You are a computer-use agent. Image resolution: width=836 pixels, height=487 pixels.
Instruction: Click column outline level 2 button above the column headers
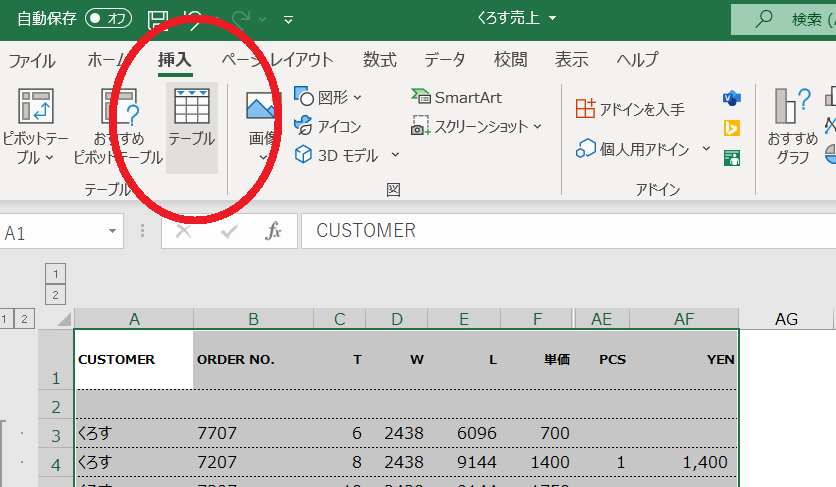tap(55, 295)
